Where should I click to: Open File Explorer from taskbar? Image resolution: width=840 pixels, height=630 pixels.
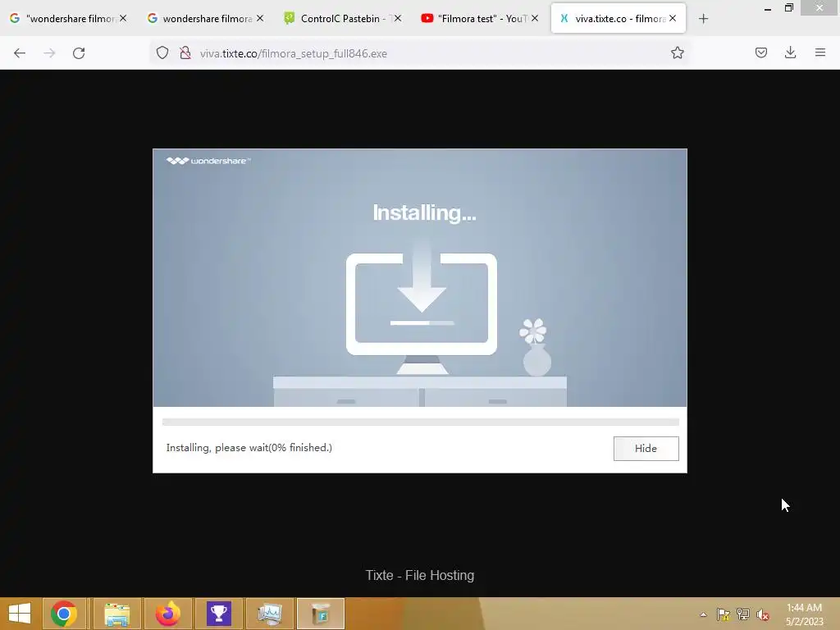click(x=116, y=614)
